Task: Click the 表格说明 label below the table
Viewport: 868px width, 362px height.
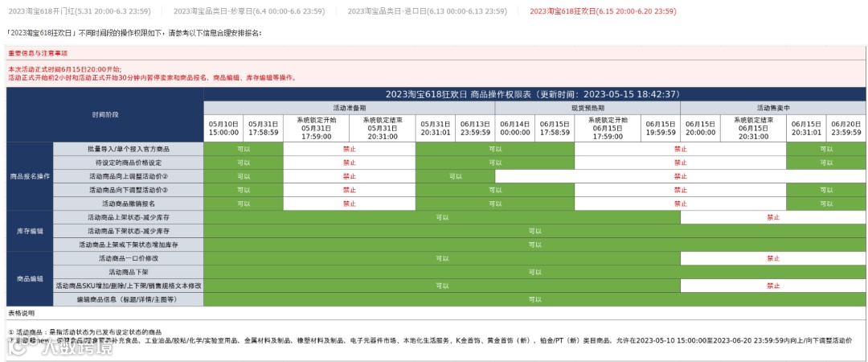Action: click(x=22, y=313)
